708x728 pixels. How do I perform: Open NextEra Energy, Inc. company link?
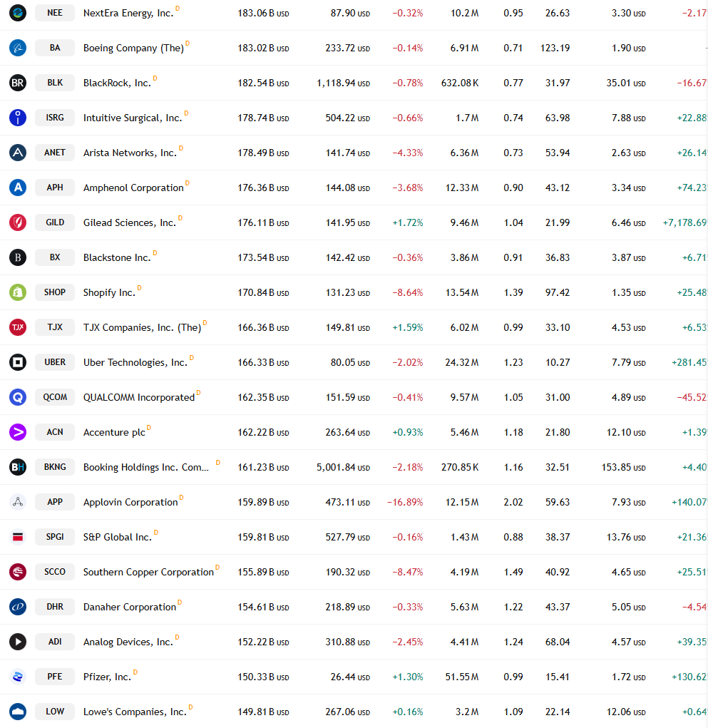tap(128, 13)
